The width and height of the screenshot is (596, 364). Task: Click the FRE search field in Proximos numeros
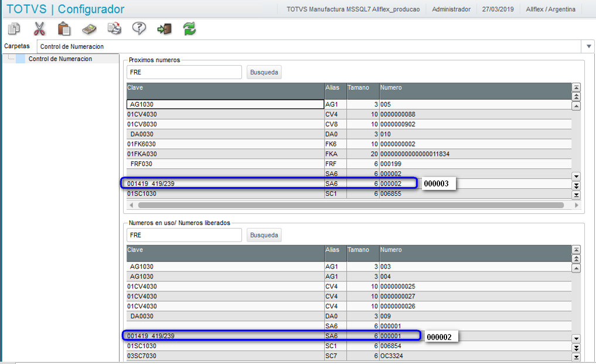pyautogui.click(x=184, y=72)
